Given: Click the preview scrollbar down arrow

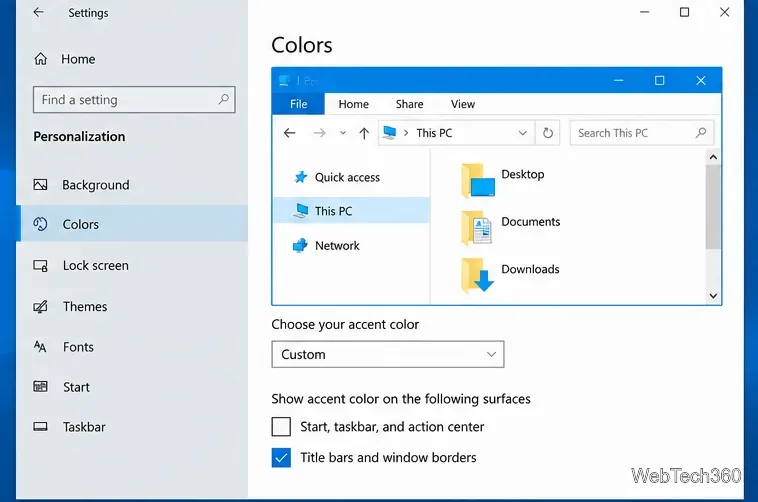Looking at the screenshot, I should click(x=713, y=296).
